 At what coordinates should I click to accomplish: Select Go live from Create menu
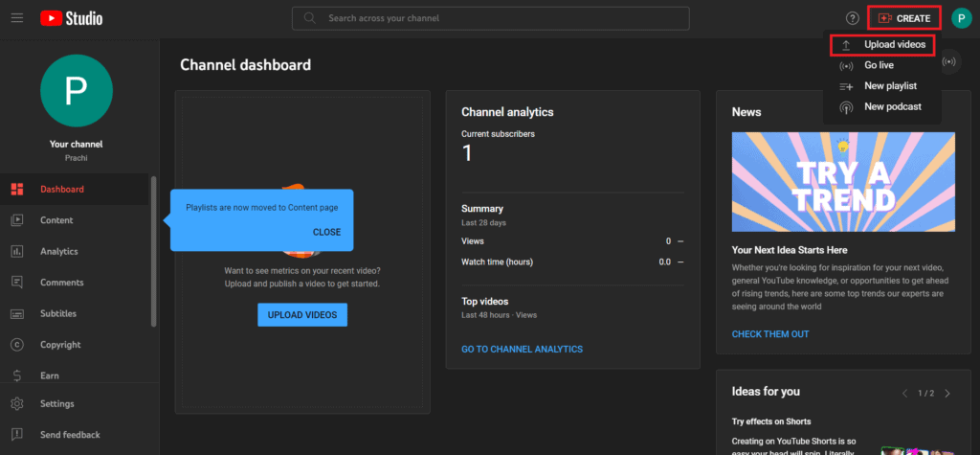point(881,65)
